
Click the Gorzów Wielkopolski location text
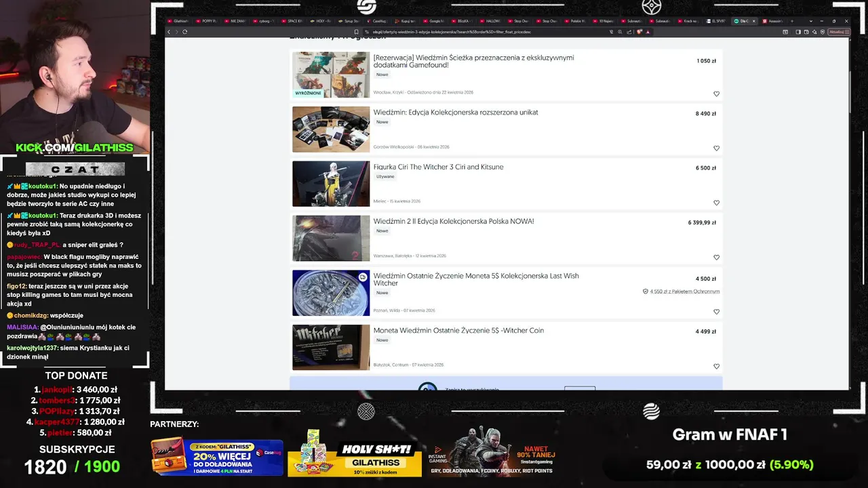tap(393, 147)
